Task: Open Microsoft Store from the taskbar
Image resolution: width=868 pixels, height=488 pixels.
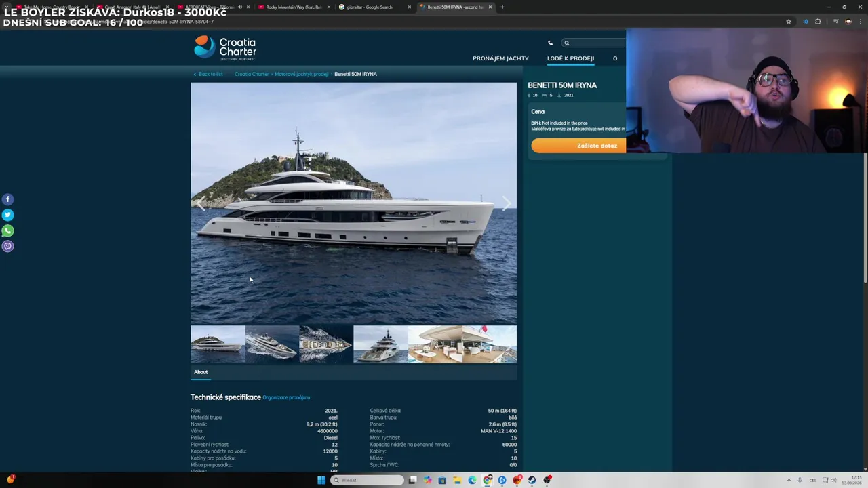Action: [x=442, y=480]
